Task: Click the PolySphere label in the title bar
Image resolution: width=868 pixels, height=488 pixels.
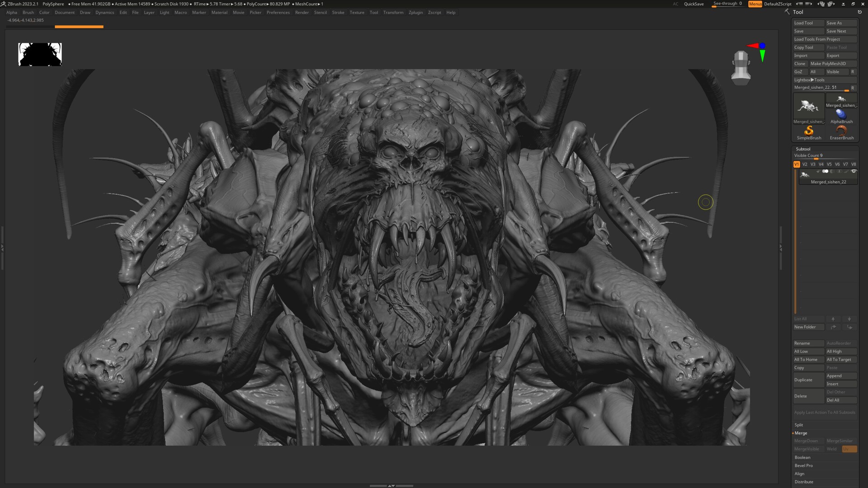Action: 52,4
